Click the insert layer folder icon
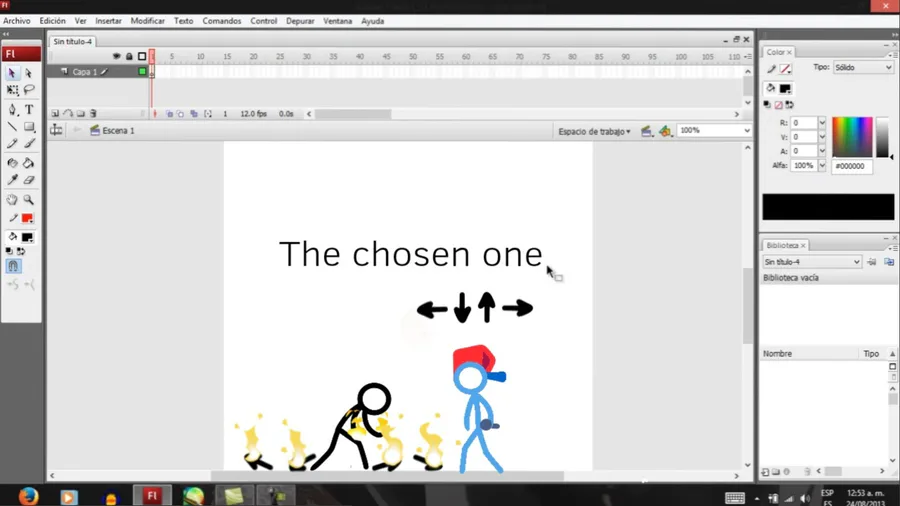This screenshot has height=506, width=900. (x=81, y=114)
